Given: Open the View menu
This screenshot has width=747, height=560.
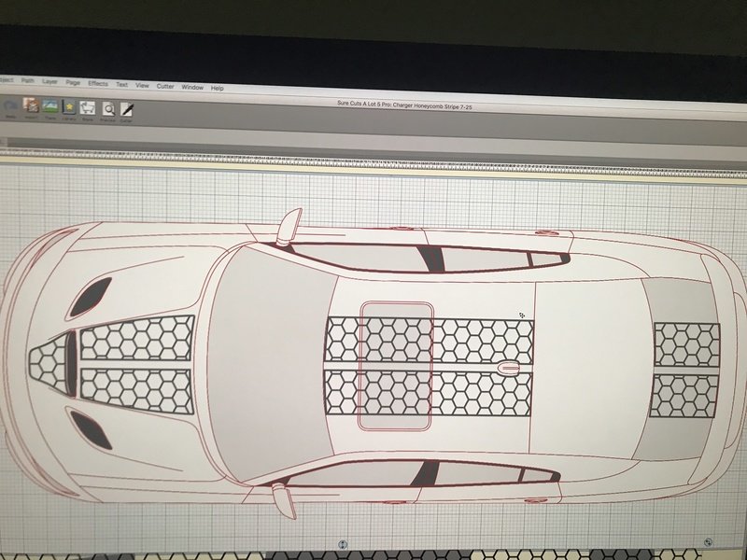Looking at the screenshot, I should point(143,85).
